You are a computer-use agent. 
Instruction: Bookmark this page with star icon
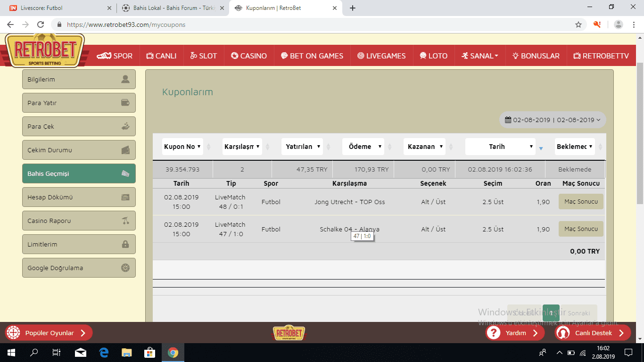pos(578,25)
